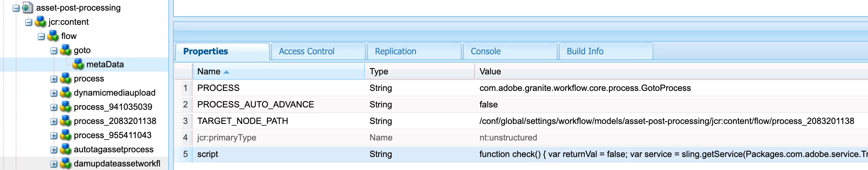
Task: Open the Replication tab
Action: (395, 51)
